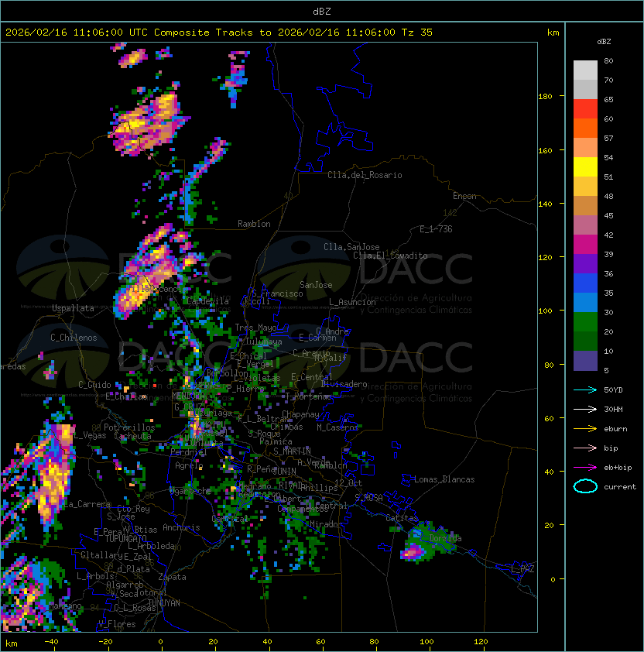Click the 'dBZ' title at top center
Viewport: 644px width, 652px height.
[x=322, y=12]
